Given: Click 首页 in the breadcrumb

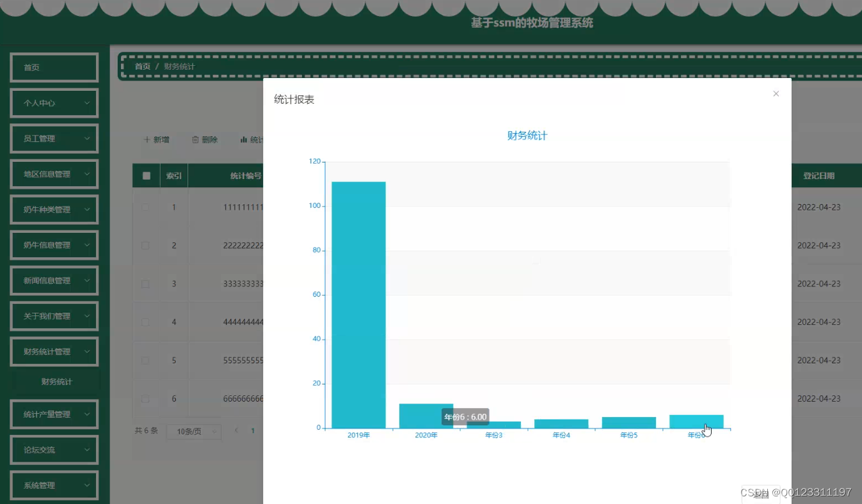Looking at the screenshot, I should tap(142, 67).
